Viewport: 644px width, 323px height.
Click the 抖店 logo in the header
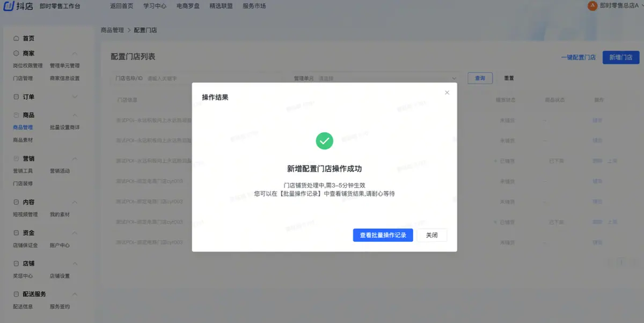(18, 6)
